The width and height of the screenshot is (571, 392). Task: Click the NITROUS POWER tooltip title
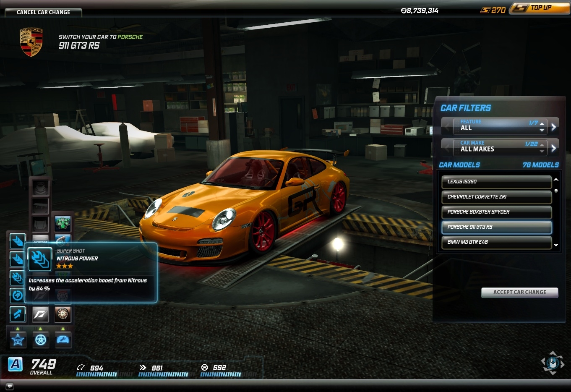tap(77, 259)
